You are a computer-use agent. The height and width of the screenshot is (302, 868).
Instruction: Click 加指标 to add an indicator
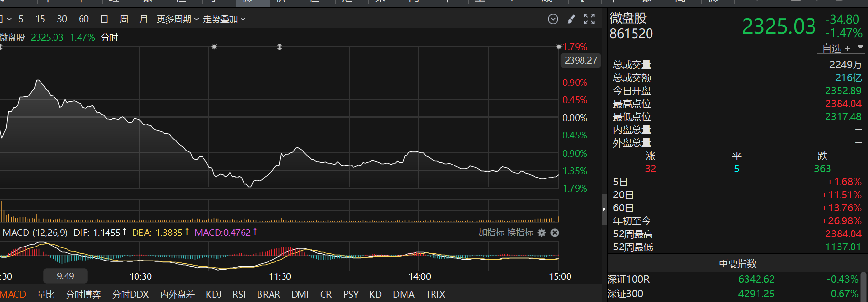491,233
